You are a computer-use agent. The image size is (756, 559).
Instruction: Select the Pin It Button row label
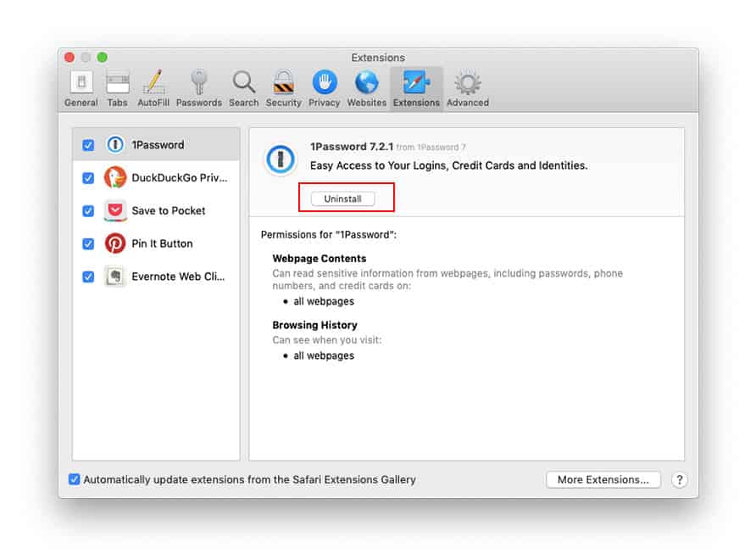[162, 243]
